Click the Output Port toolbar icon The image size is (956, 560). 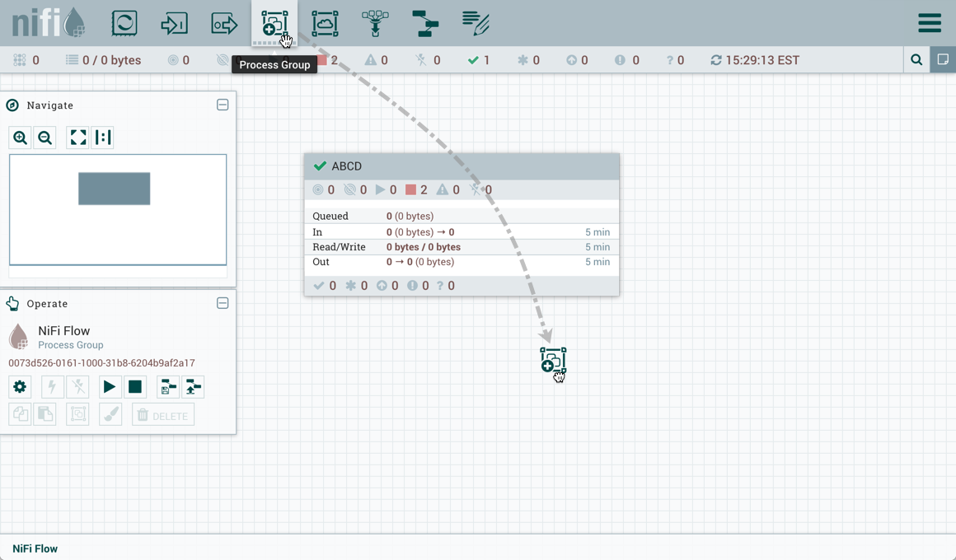tap(224, 23)
